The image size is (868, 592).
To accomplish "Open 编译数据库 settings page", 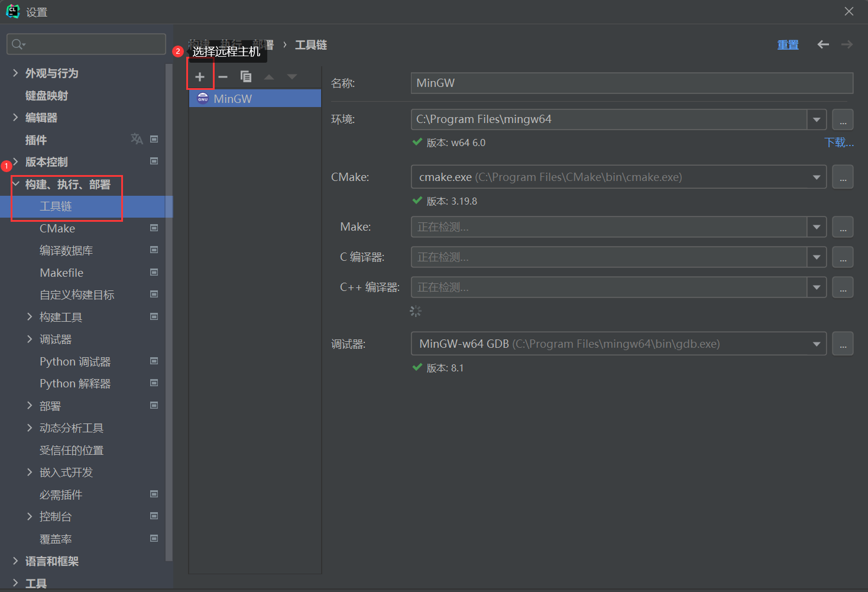I will click(66, 251).
